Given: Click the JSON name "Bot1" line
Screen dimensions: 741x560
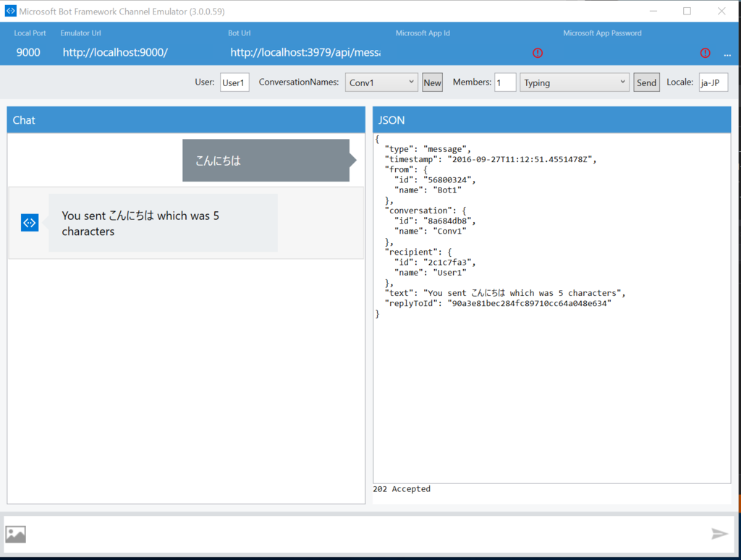Looking at the screenshot, I should 428,190.
